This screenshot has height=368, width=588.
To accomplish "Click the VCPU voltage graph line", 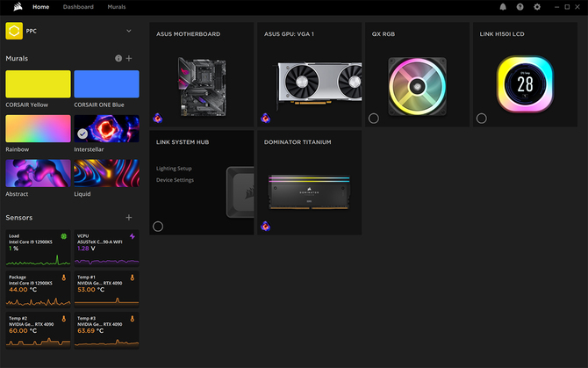I will click(x=106, y=262).
